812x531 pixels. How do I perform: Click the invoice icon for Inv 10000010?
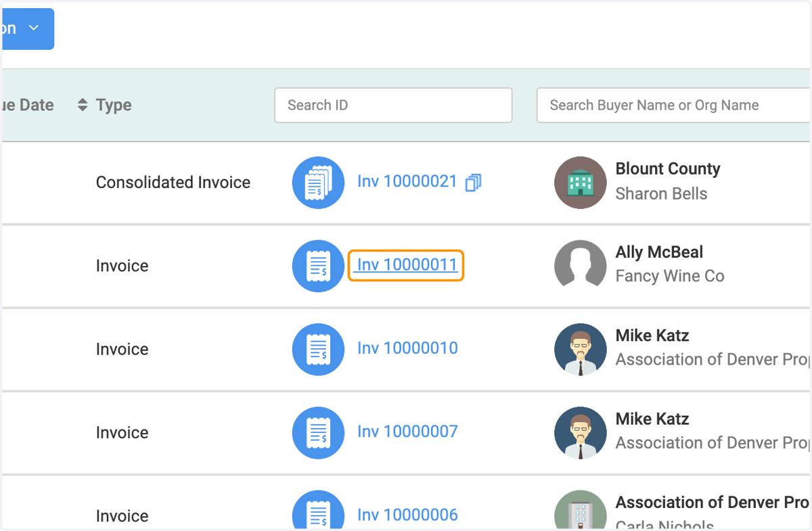tap(318, 349)
